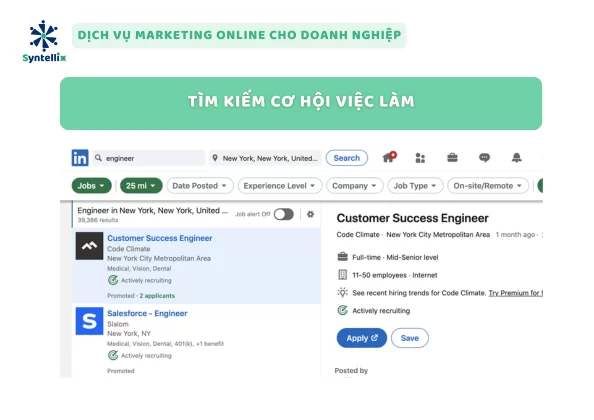Click the Full-time · Mid-Senior level text

point(395,257)
